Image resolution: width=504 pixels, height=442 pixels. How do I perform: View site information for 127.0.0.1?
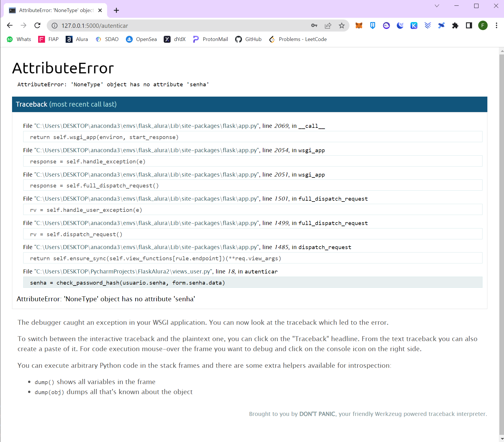click(54, 26)
